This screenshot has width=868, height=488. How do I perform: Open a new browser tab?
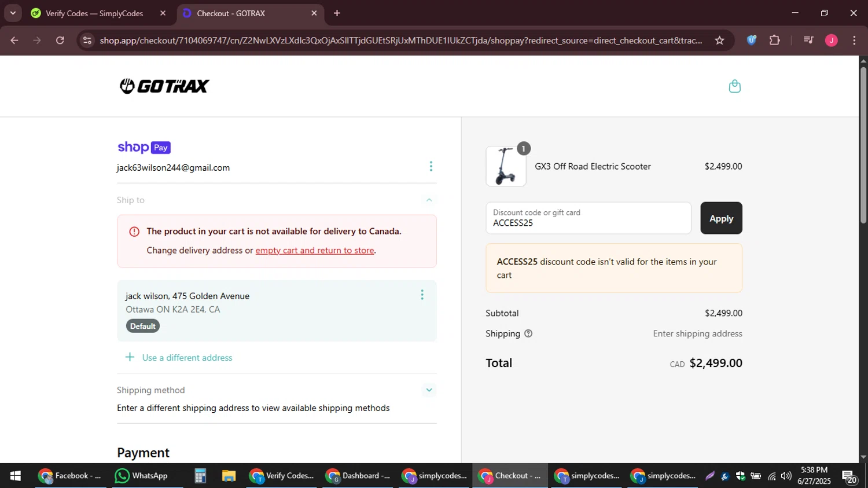337,13
